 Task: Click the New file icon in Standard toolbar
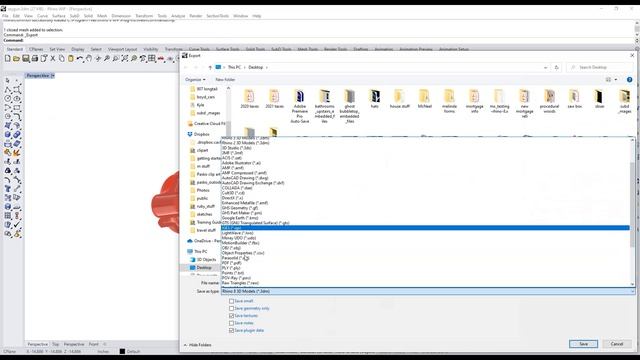pos(7,59)
